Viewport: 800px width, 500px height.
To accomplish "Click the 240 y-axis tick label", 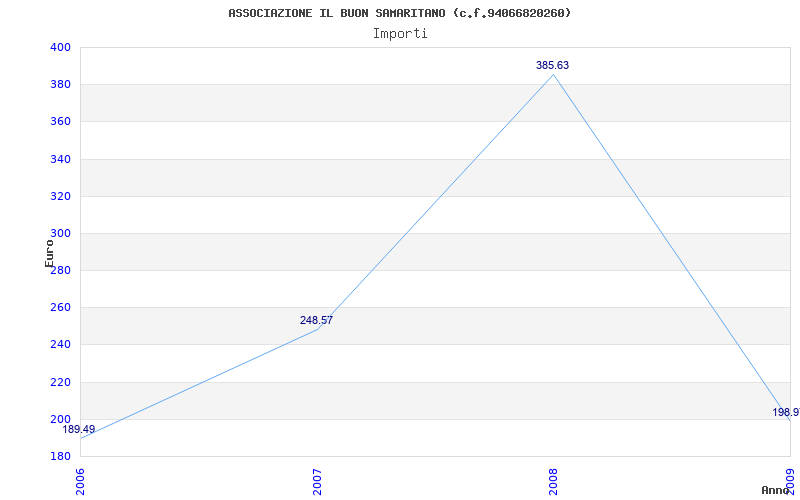I will click(x=60, y=345).
